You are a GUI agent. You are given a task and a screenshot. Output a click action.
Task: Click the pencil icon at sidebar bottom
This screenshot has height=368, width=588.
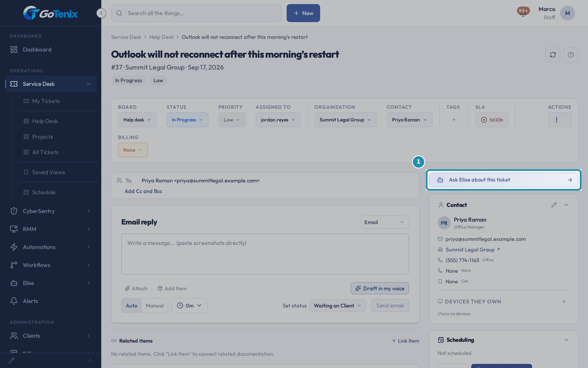click(12, 360)
